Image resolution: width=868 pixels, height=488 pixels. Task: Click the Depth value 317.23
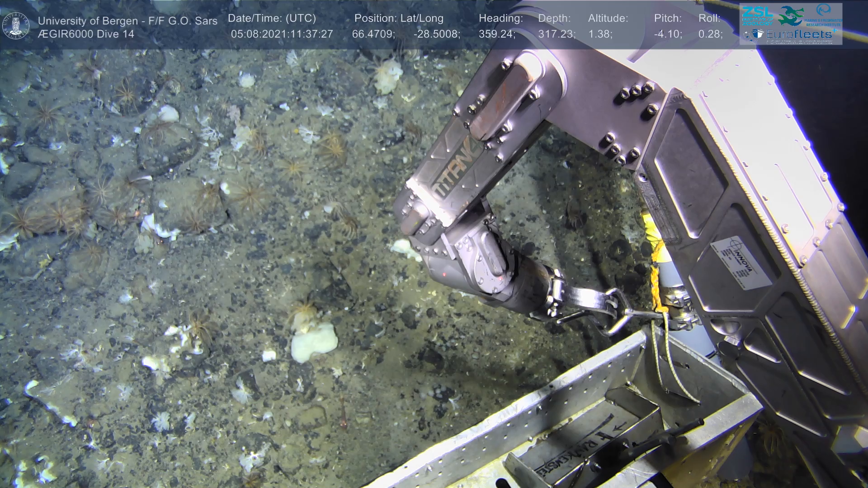pyautogui.click(x=556, y=34)
